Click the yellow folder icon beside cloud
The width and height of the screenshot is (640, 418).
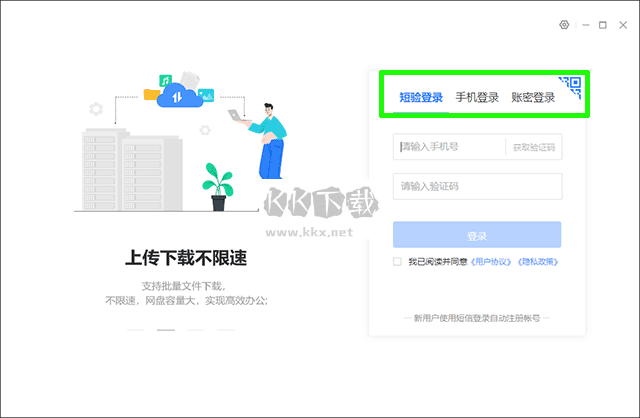[x=151, y=96]
